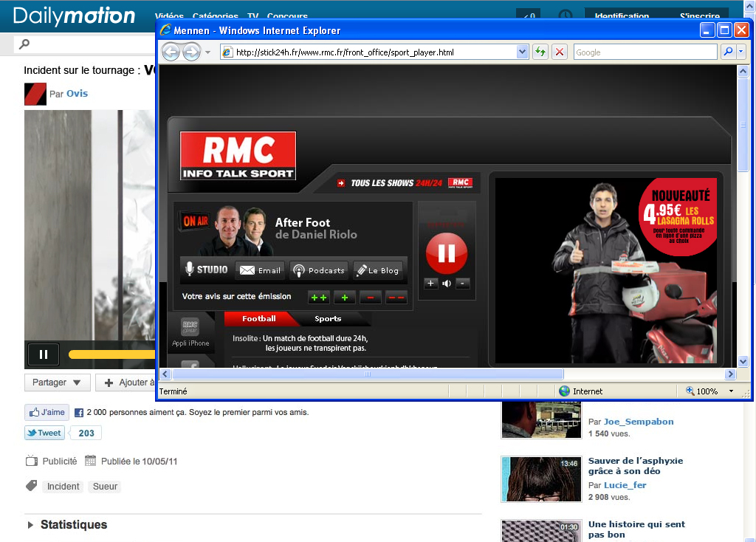The width and height of the screenshot is (756, 542).
Task: Open the address bar URL dropdown
Action: [x=523, y=52]
